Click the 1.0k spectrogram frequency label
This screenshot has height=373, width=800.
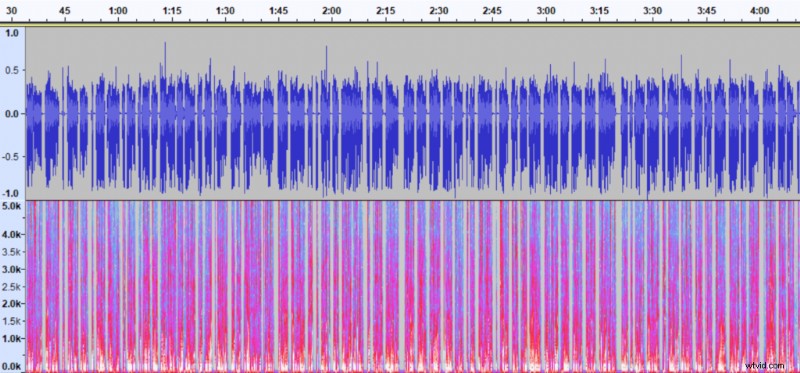(11, 338)
